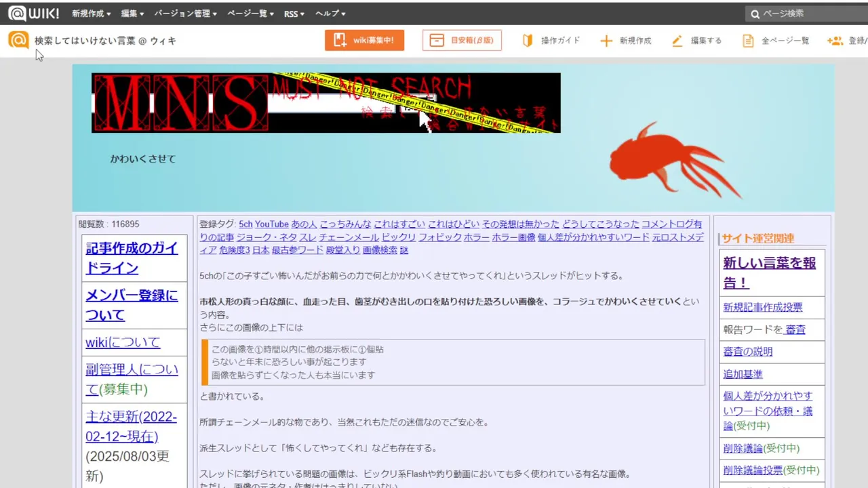Screen dimensions: 868x488
Task: Open the 主な更新(2022-02-12~現在) link
Action: 131,426
